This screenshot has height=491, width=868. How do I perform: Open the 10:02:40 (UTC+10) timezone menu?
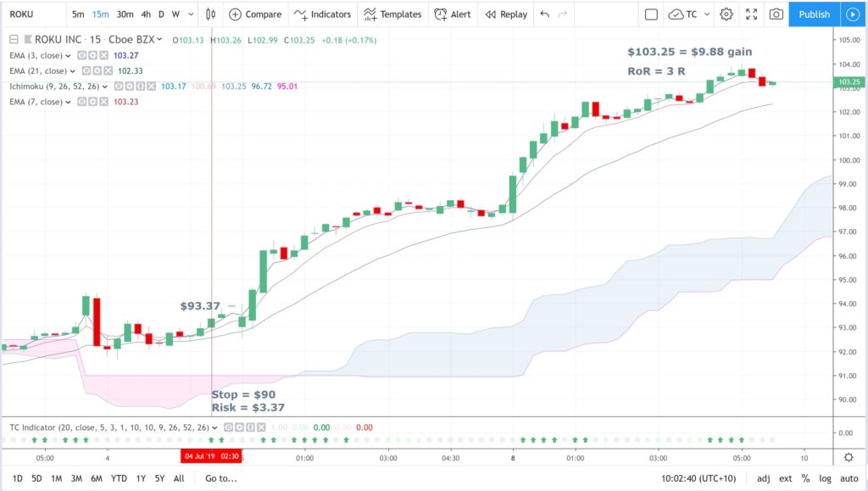coord(698,478)
